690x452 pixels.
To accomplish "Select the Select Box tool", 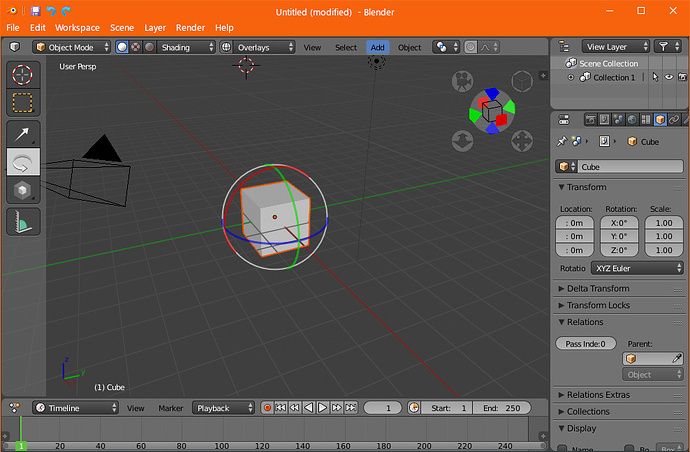I will 22,103.
